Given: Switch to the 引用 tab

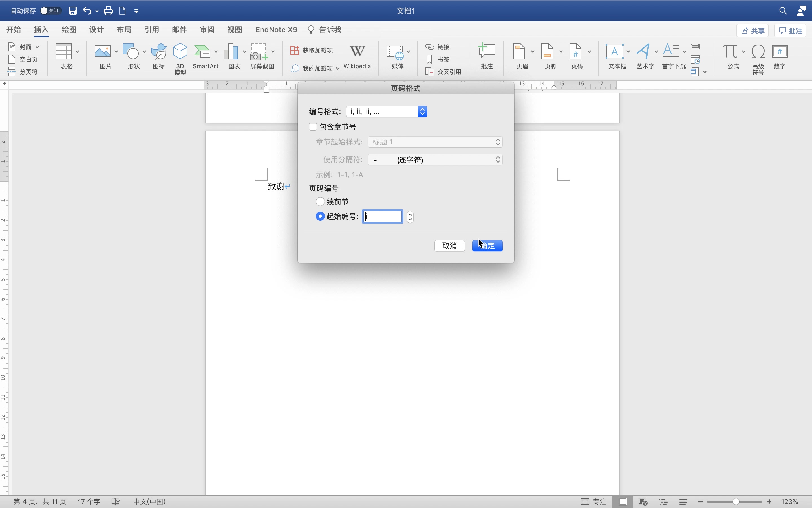Looking at the screenshot, I should tap(151, 30).
